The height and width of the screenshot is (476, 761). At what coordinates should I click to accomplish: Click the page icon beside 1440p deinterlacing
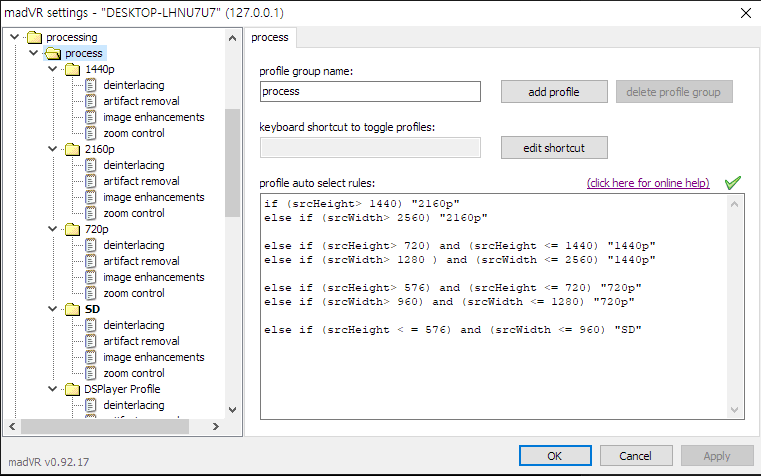point(92,85)
